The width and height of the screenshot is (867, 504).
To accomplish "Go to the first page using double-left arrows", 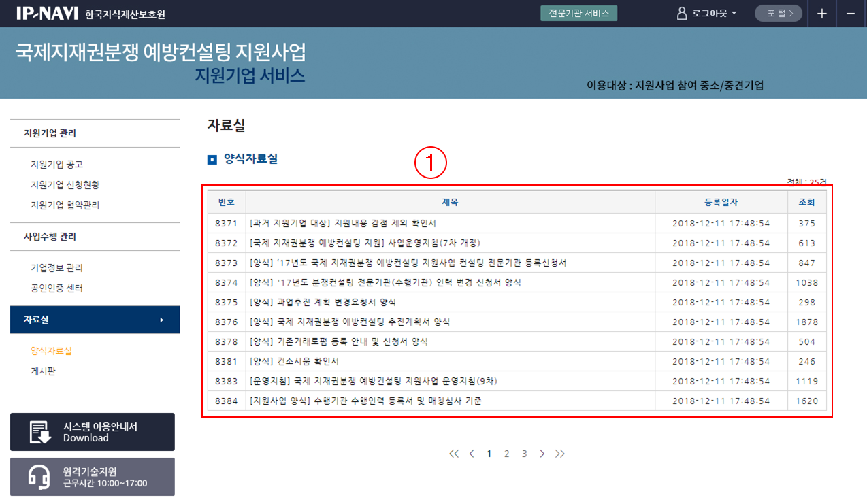I will (x=454, y=454).
